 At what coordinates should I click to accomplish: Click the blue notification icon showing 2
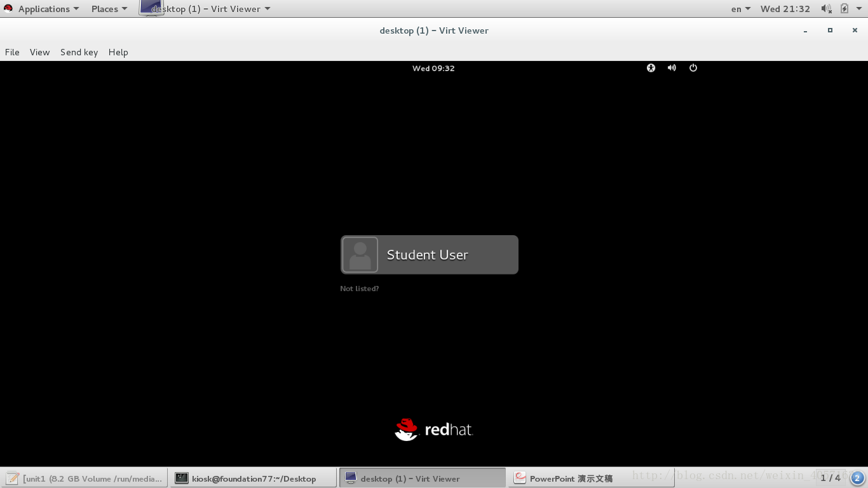pyautogui.click(x=857, y=478)
